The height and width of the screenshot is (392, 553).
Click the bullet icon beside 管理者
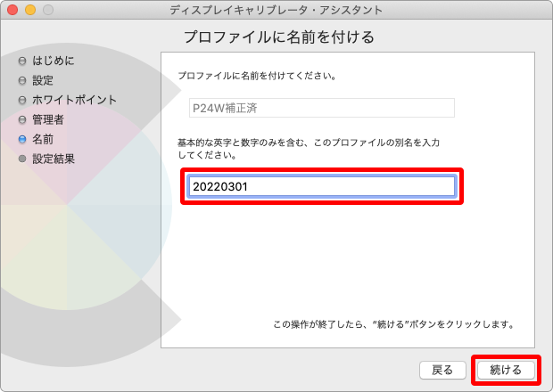(22, 119)
